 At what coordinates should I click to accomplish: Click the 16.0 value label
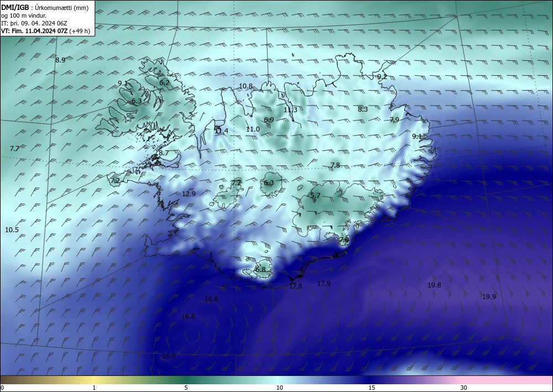click(169, 356)
